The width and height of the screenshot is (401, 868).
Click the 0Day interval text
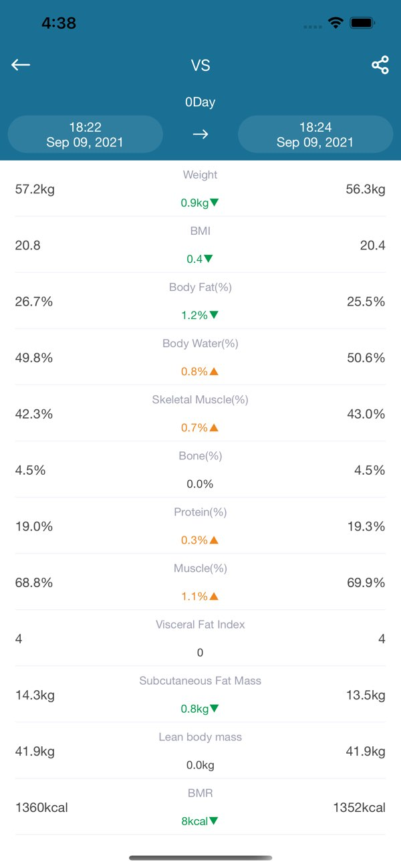point(200,102)
